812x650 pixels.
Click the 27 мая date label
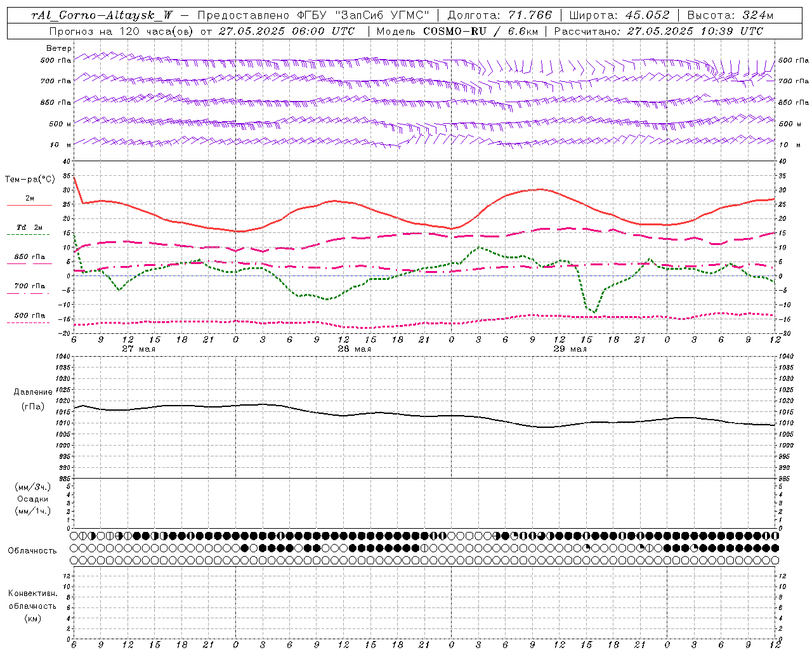138,349
